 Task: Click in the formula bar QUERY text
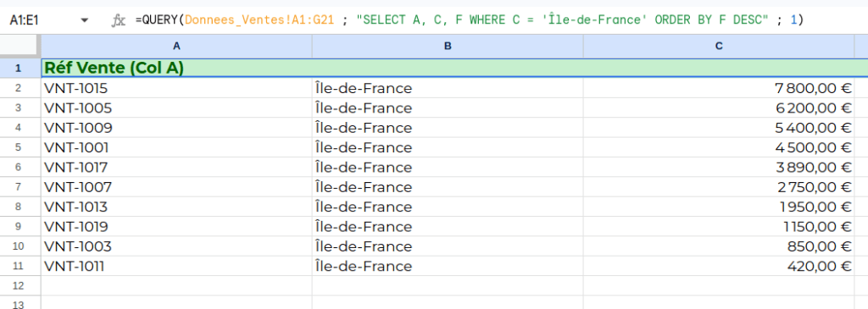pos(469,20)
